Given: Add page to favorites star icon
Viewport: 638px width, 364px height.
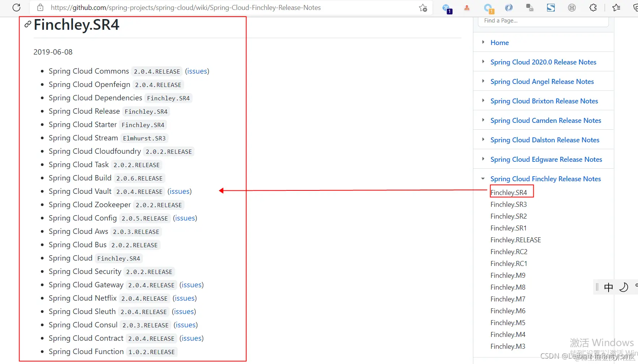Looking at the screenshot, I should (x=423, y=8).
